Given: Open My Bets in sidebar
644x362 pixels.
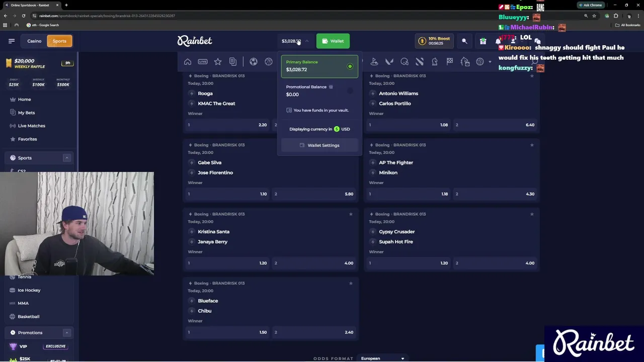Looking at the screenshot, I should [x=26, y=113].
